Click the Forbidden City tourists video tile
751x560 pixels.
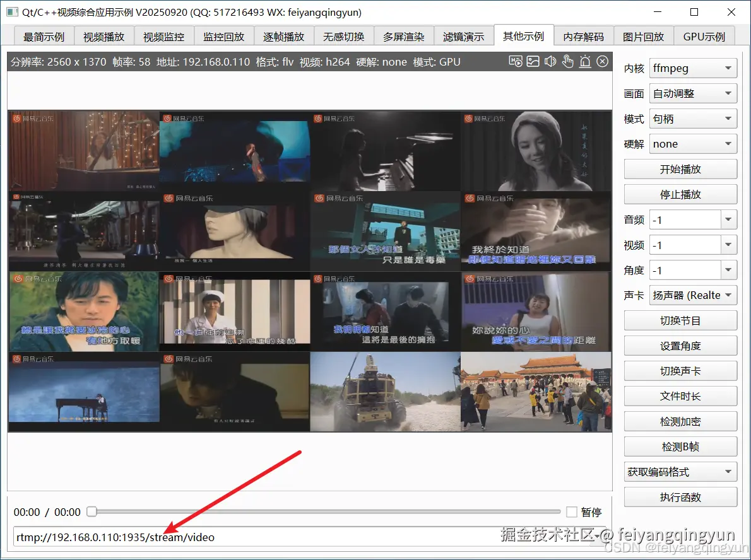(536, 392)
